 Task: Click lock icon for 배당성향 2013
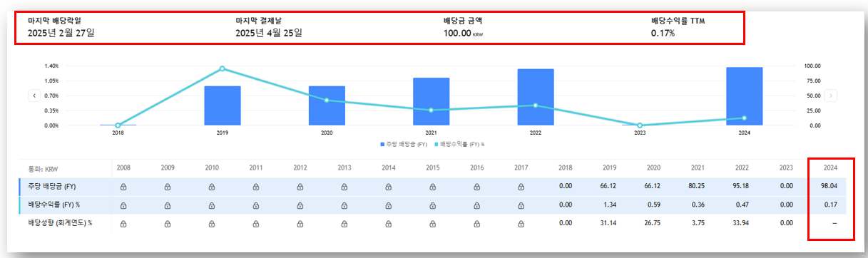[x=344, y=223]
